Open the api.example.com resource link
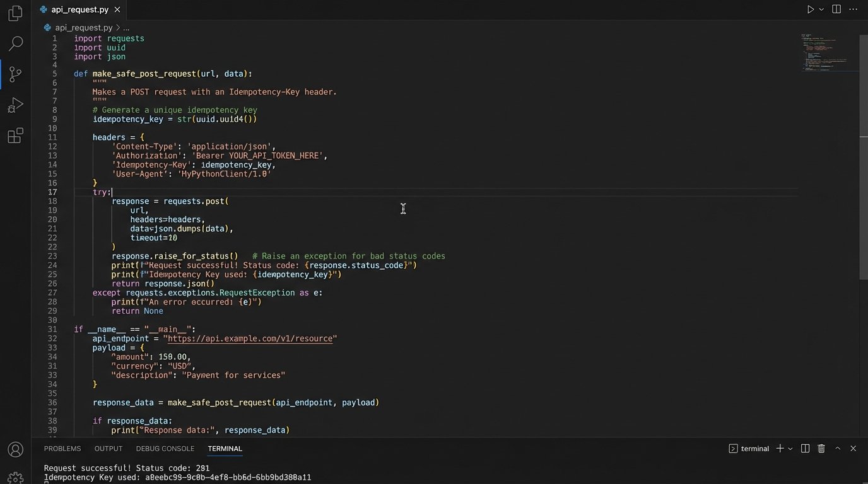The height and width of the screenshot is (484, 868). (x=250, y=338)
